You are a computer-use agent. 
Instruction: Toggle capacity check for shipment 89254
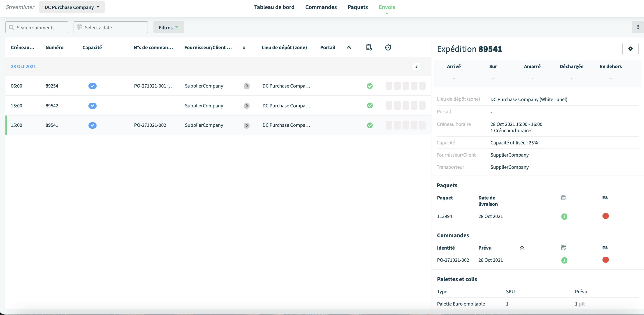coord(93,86)
